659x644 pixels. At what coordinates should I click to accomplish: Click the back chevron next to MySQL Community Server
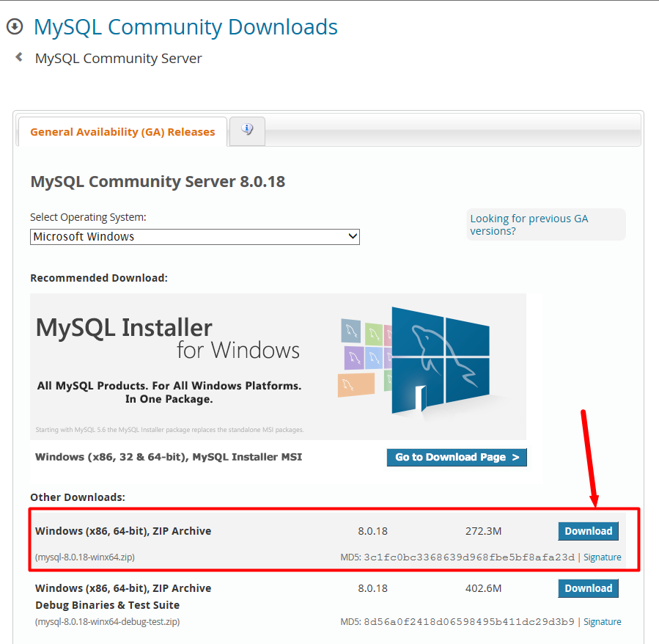tap(18, 56)
